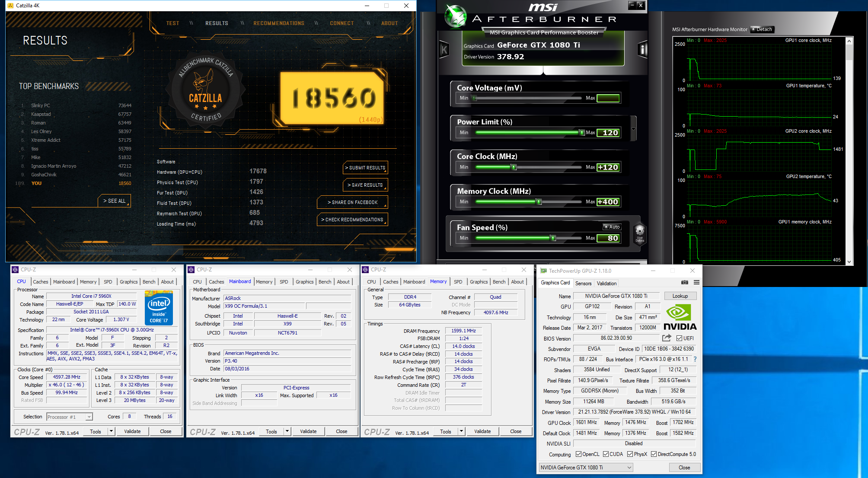The width and height of the screenshot is (868, 478).
Task: Toggle the Fan Speed Auto button
Action: [612, 227]
